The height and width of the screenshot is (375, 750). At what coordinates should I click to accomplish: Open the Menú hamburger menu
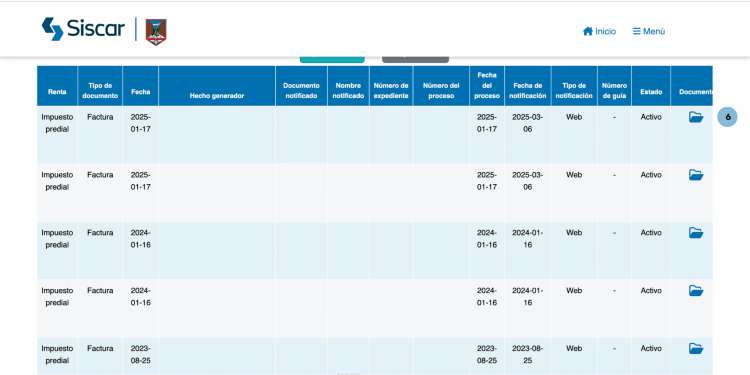[x=649, y=32]
